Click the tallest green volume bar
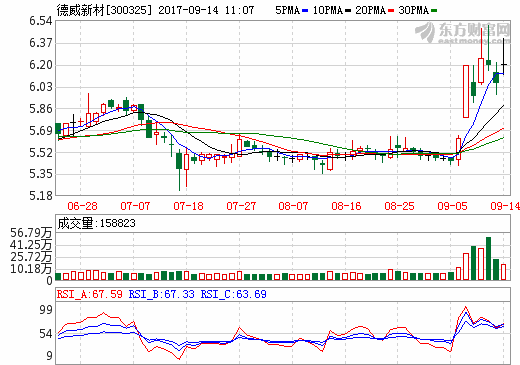 488,258
